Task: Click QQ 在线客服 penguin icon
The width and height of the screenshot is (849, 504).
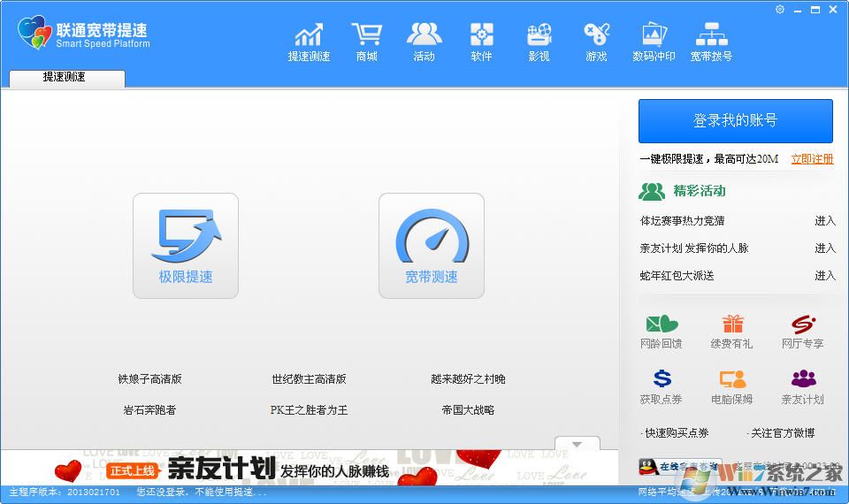Action: (647, 467)
